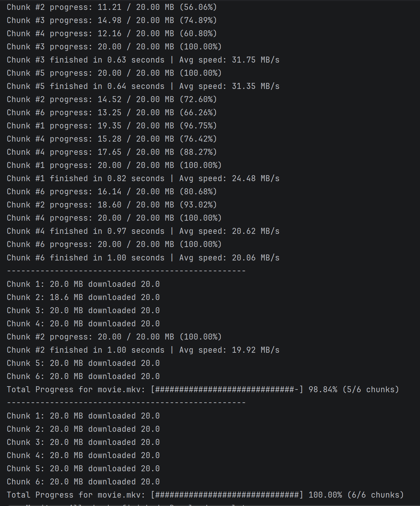The height and width of the screenshot is (506, 420).
Task: Click the Chunk #4 finished in 0.97 seconds line
Action: [x=143, y=231]
